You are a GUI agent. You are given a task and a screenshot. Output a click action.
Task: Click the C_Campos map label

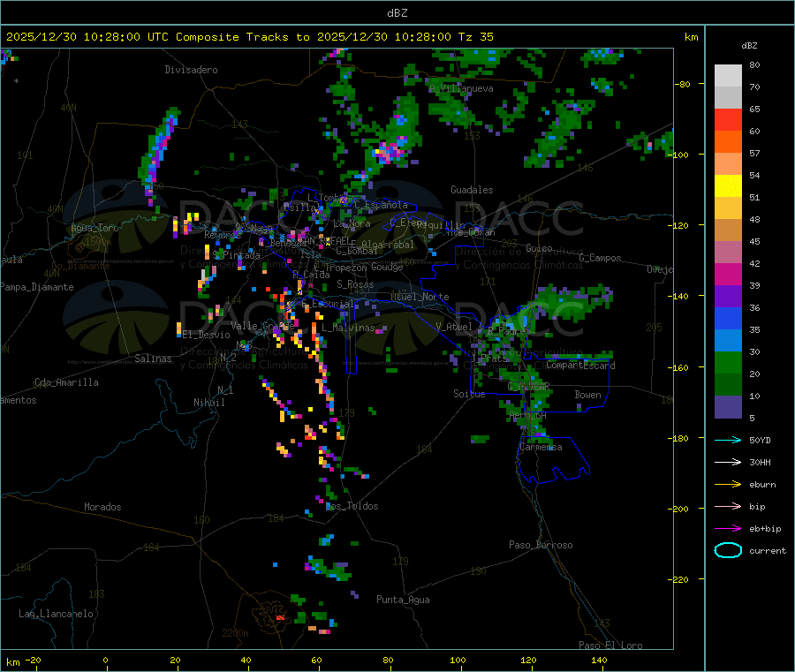click(x=601, y=258)
